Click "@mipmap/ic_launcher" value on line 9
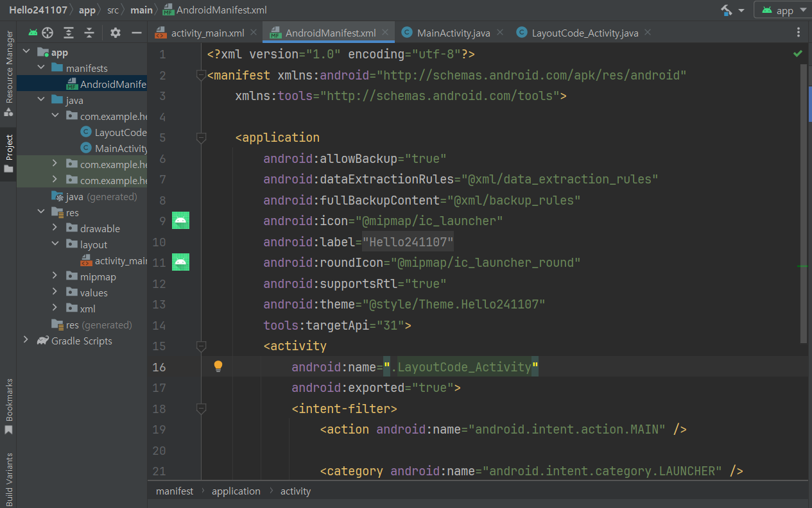This screenshot has height=508, width=812. pyautogui.click(x=429, y=221)
